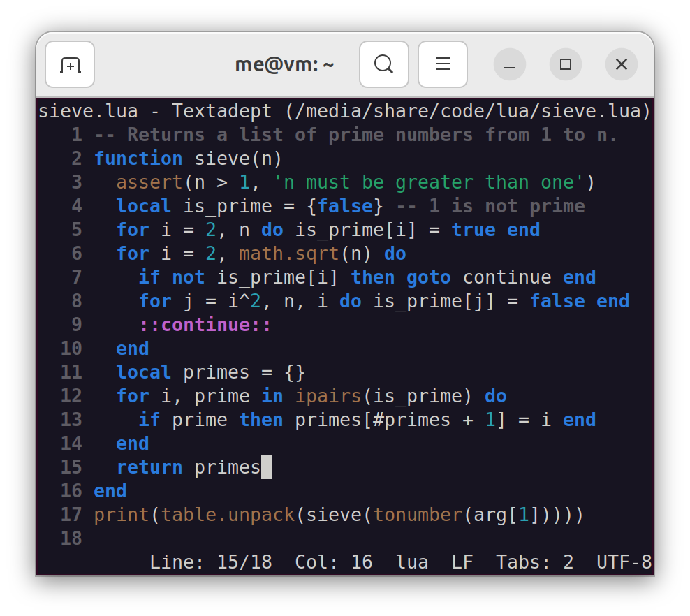Click 'ipairs' on line 12
Image resolution: width=690 pixels, height=616 pixels.
[328, 396]
